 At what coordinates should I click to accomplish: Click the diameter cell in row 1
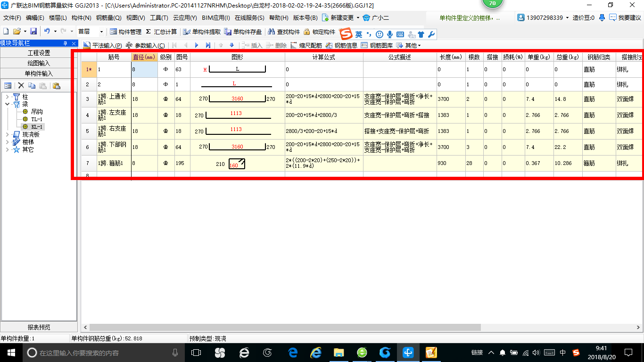coord(144,69)
